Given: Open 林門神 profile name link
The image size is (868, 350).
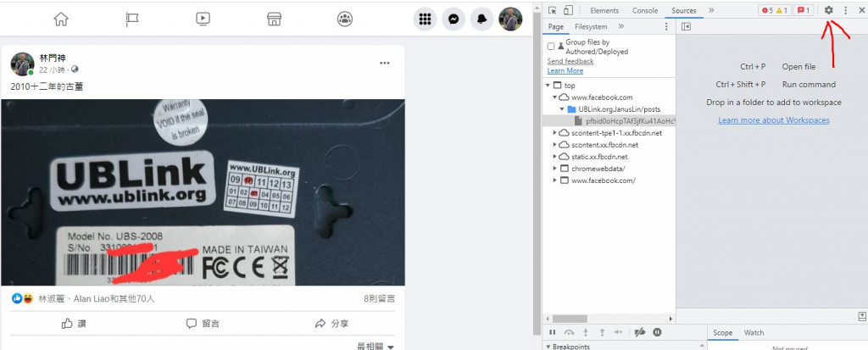Looking at the screenshot, I should pyautogui.click(x=53, y=58).
